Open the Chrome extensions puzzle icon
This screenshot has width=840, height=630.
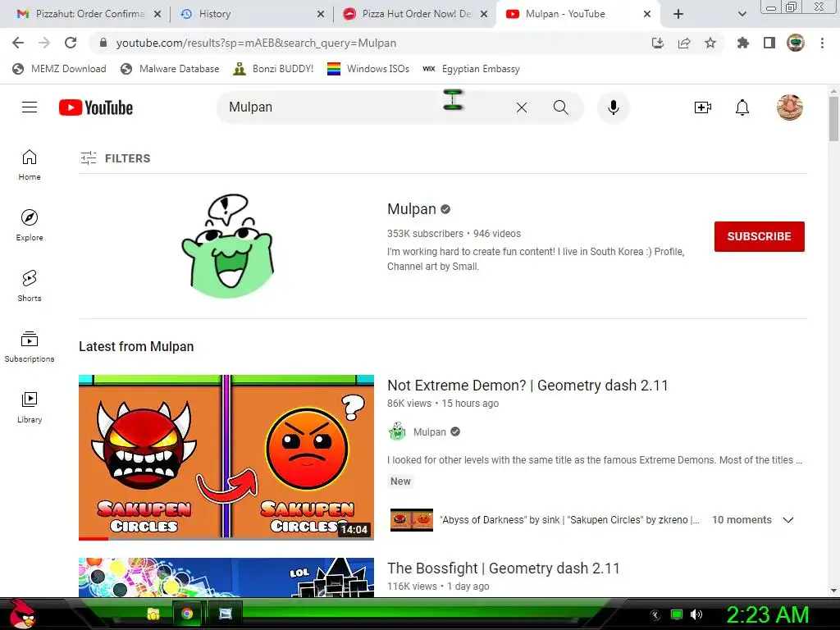coord(742,43)
